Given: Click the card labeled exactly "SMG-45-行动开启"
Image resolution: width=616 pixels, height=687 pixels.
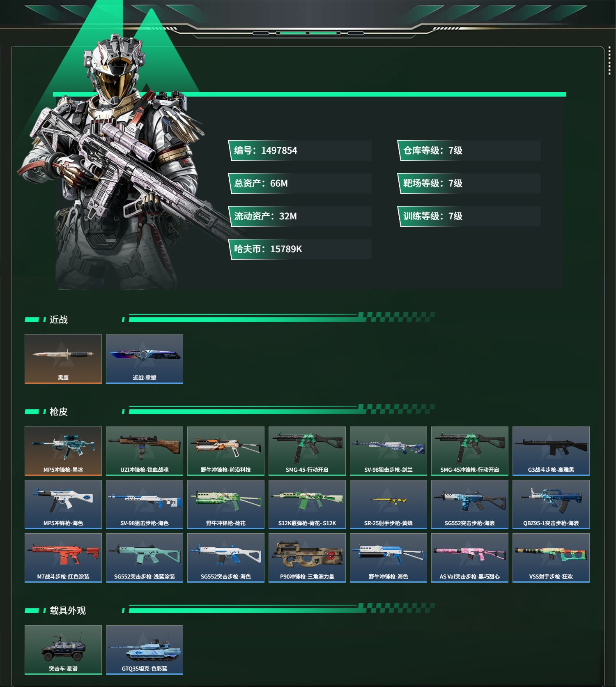Looking at the screenshot, I should coord(307,451).
